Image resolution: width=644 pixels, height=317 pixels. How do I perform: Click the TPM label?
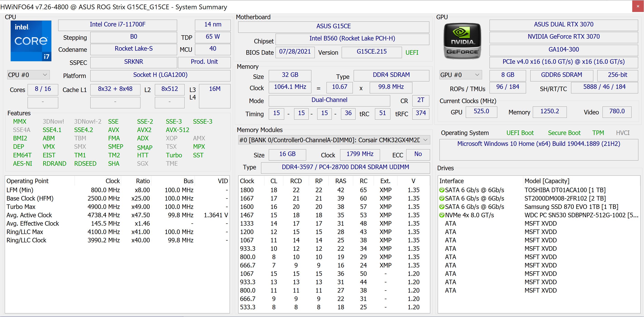point(598,133)
